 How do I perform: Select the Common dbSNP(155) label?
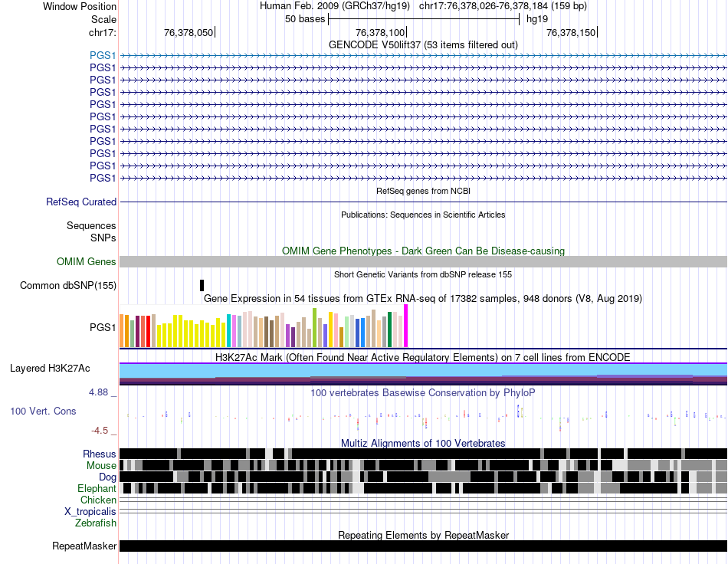click(x=67, y=286)
